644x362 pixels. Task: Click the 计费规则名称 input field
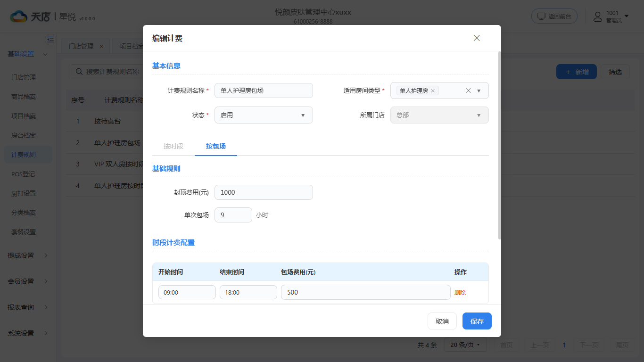(264, 90)
